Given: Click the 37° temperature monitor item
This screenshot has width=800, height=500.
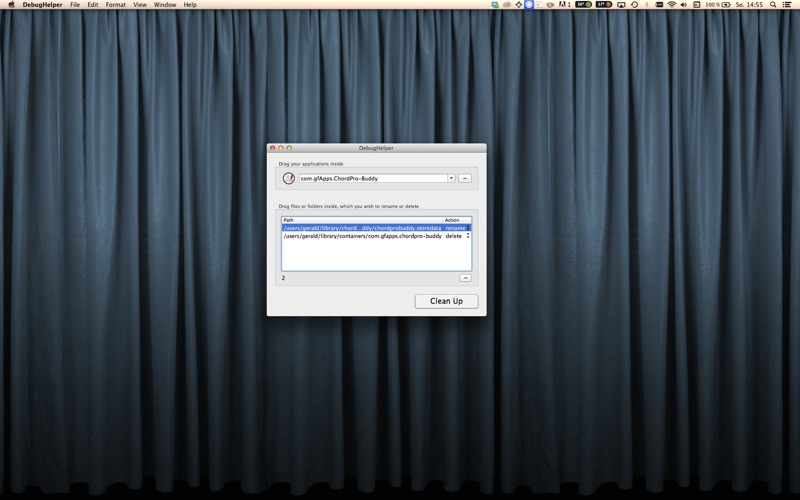Looking at the screenshot, I should [x=604, y=5].
